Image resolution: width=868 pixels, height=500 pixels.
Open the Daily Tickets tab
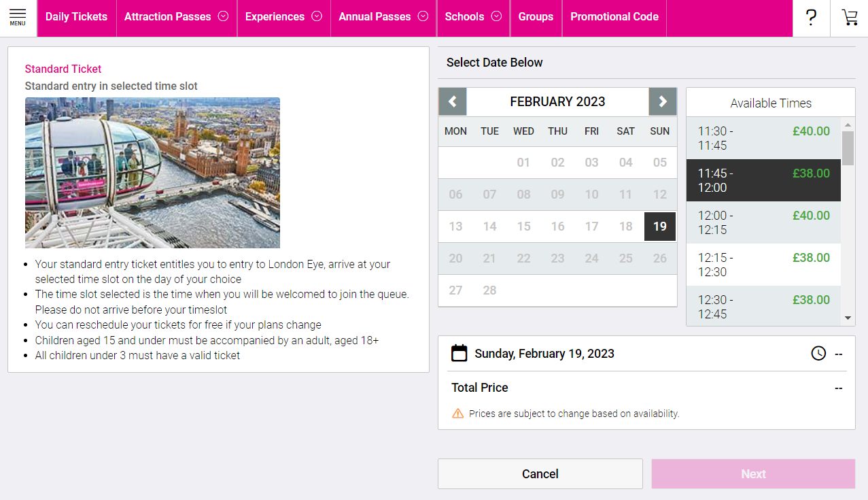(x=76, y=17)
